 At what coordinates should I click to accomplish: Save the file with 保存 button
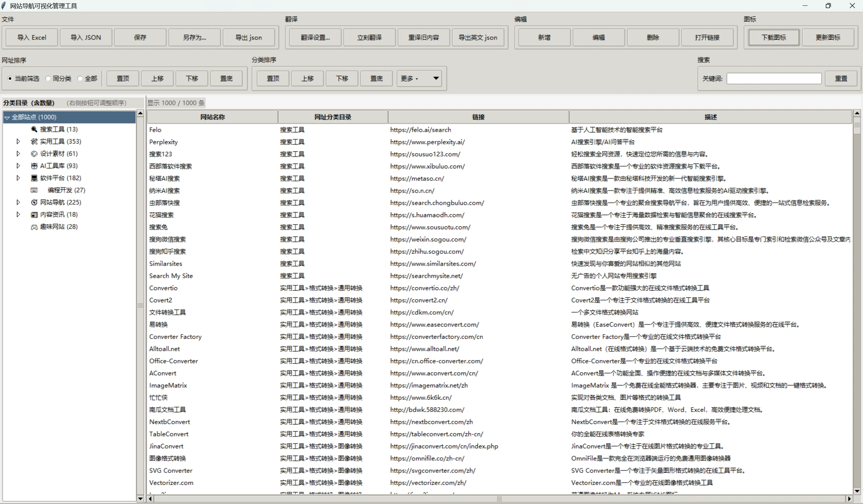pyautogui.click(x=140, y=37)
